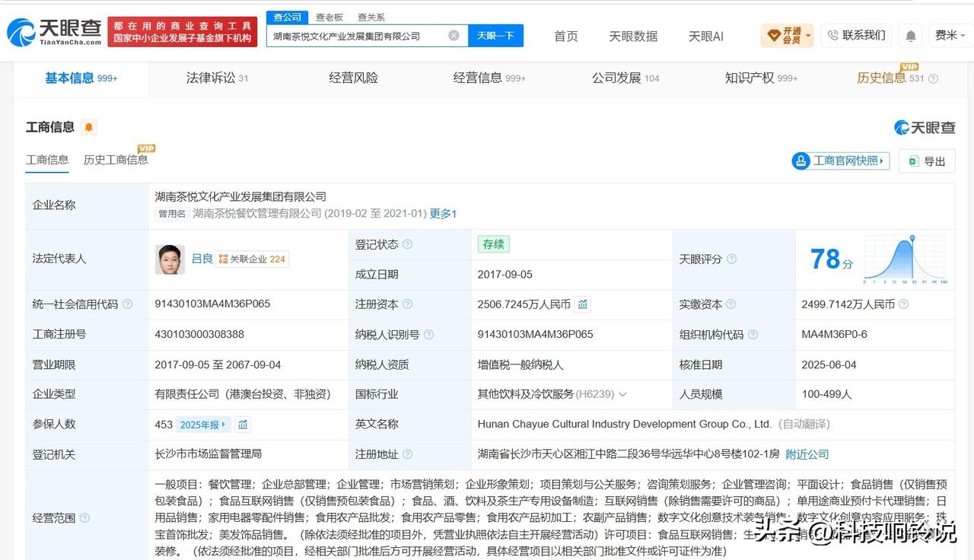This screenshot has height=560, width=974.
Task: Open the 首页 navigation link
Action: pyautogui.click(x=565, y=36)
